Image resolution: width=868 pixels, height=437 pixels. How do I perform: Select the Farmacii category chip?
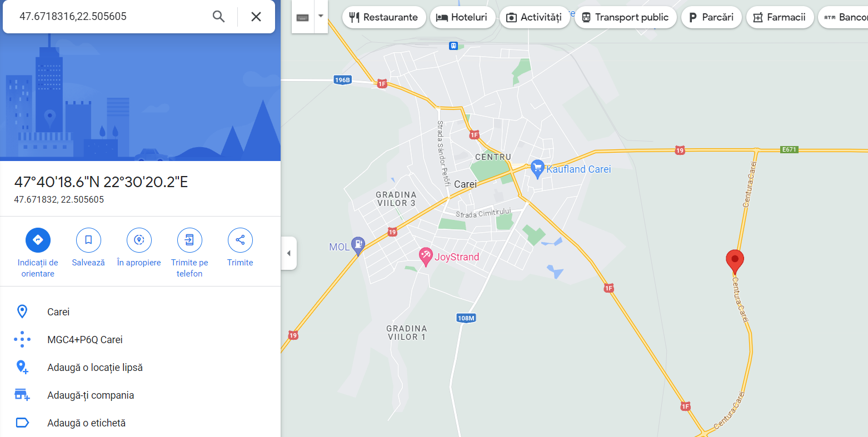pos(780,17)
